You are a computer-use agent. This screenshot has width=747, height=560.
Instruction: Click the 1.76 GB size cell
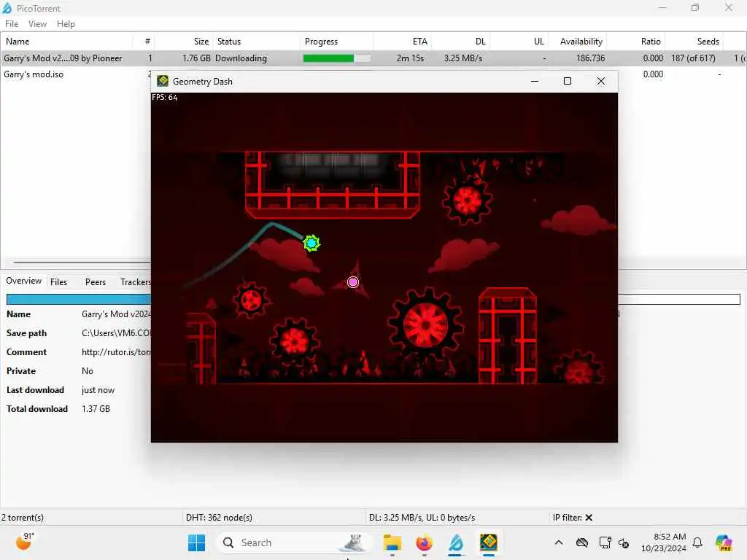[x=196, y=58]
